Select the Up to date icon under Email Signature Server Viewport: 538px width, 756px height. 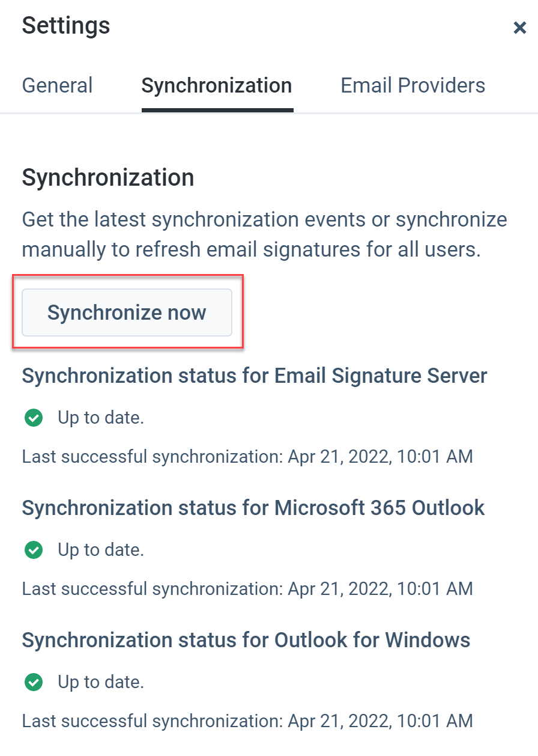[x=33, y=418]
